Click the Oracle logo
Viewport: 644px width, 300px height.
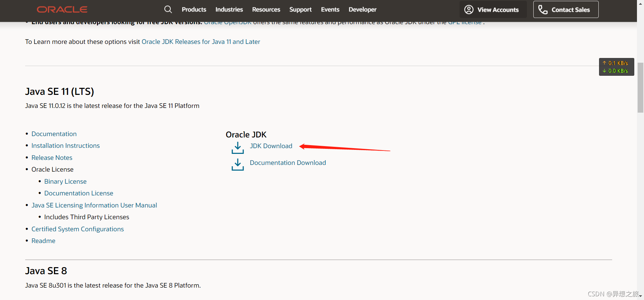tap(62, 9)
